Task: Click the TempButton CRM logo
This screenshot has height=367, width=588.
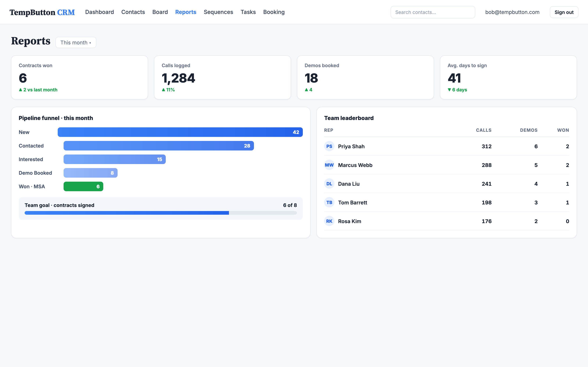Action: pyautogui.click(x=42, y=12)
